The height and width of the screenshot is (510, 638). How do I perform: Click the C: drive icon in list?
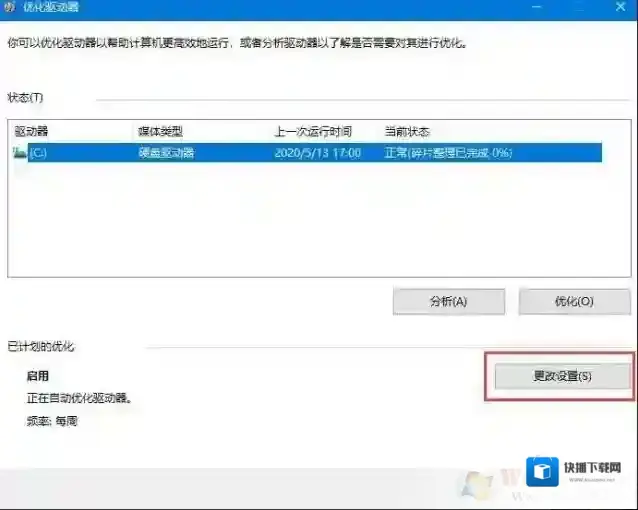(x=20, y=153)
